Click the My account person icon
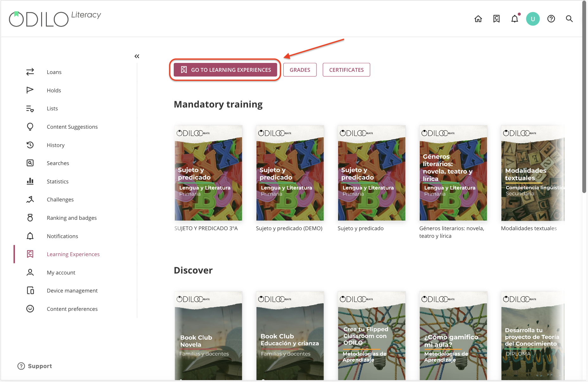 click(30, 273)
